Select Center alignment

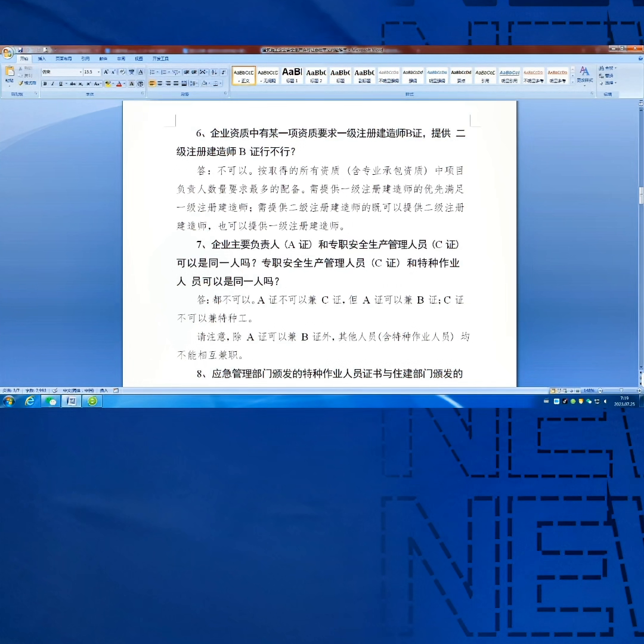tap(160, 83)
